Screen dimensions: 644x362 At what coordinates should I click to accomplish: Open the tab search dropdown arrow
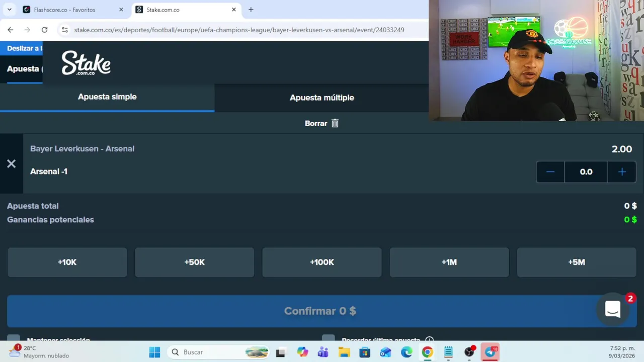[9, 10]
